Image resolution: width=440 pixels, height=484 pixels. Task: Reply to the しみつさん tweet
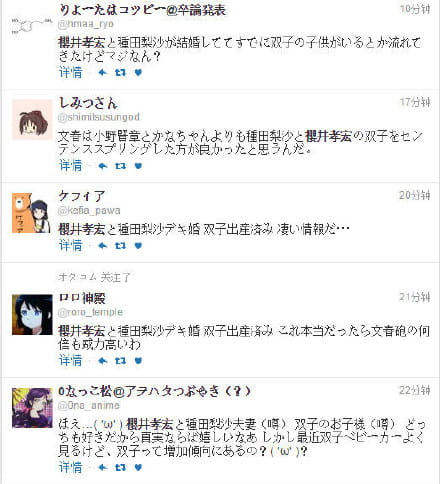[x=103, y=166]
